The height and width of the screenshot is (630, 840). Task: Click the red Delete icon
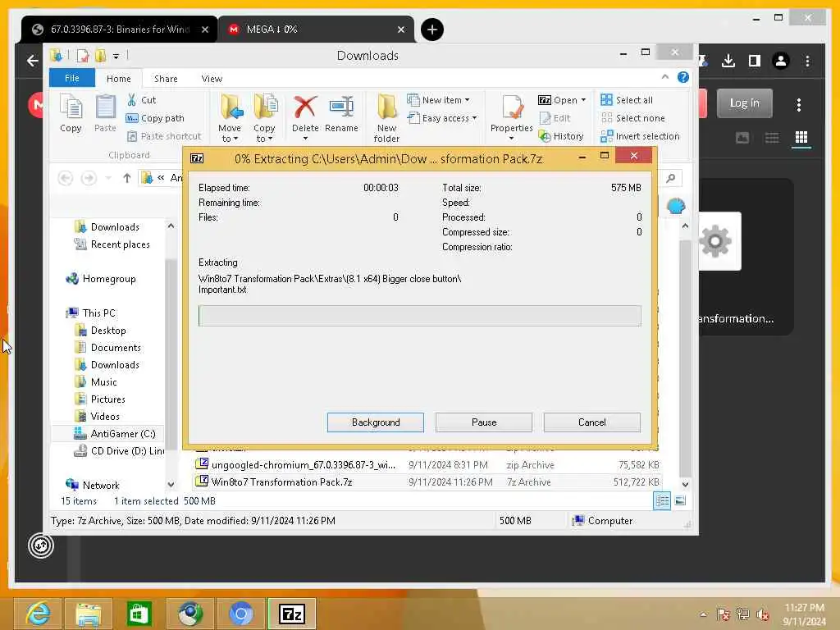click(305, 107)
